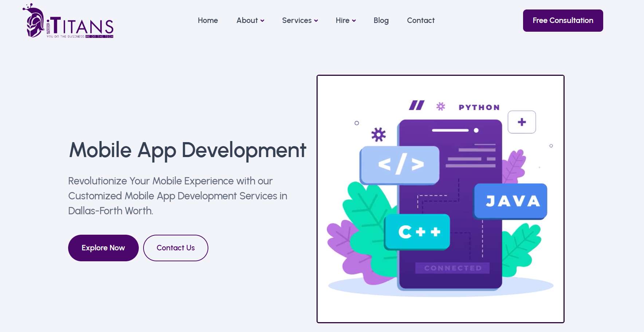This screenshot has width=644, height=332.
Task: Open the Hire dropdown menu
Action: (345, 20)
